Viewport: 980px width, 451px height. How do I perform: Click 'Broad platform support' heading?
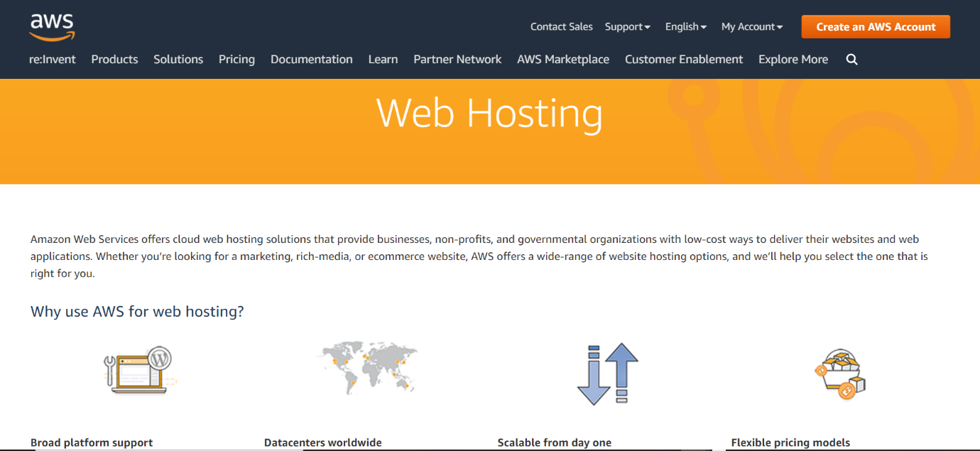pos(92,442)
